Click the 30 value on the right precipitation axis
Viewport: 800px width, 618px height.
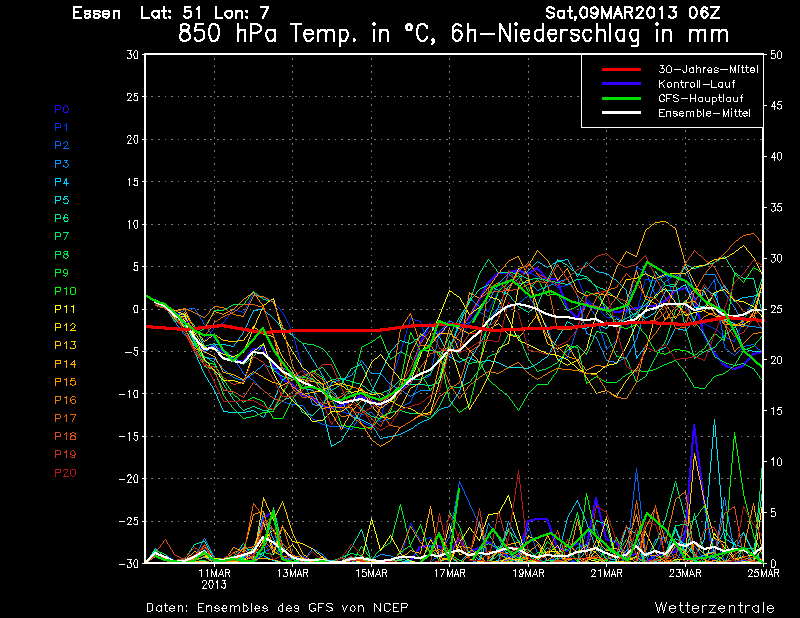click(x=776, y=258)
